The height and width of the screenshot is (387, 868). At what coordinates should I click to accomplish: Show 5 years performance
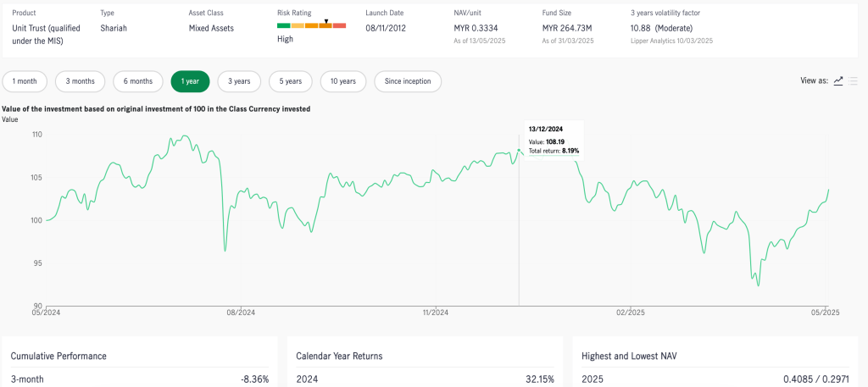click(291, 81)
